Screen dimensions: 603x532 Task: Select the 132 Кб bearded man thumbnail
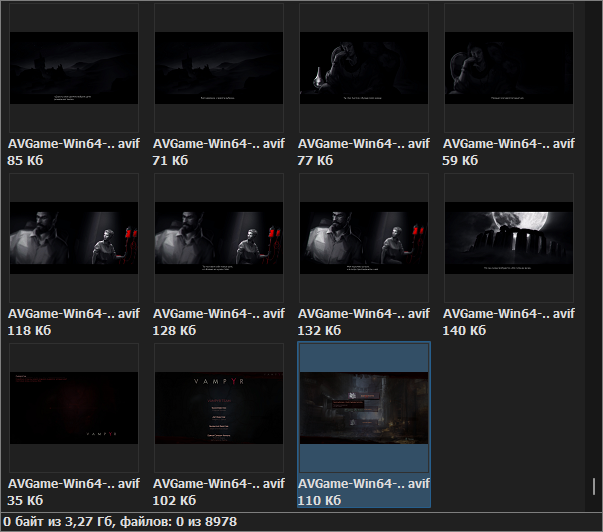pyautogui.click(x=364, y=238)
